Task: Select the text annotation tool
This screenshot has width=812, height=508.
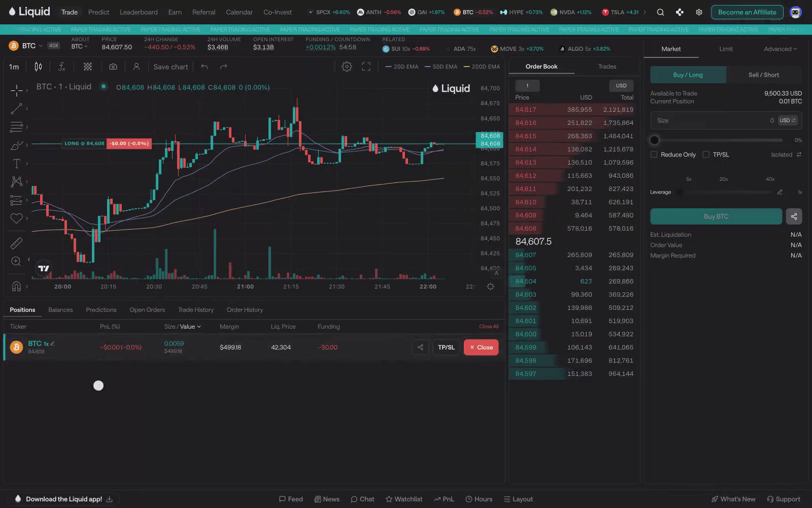Action: (x=16, y=164)
